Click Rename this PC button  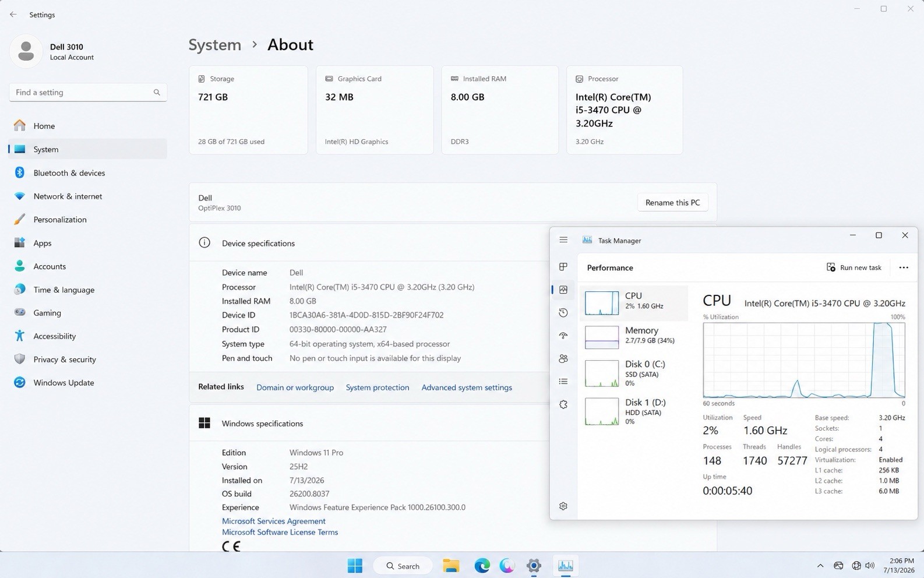(672, 203)
